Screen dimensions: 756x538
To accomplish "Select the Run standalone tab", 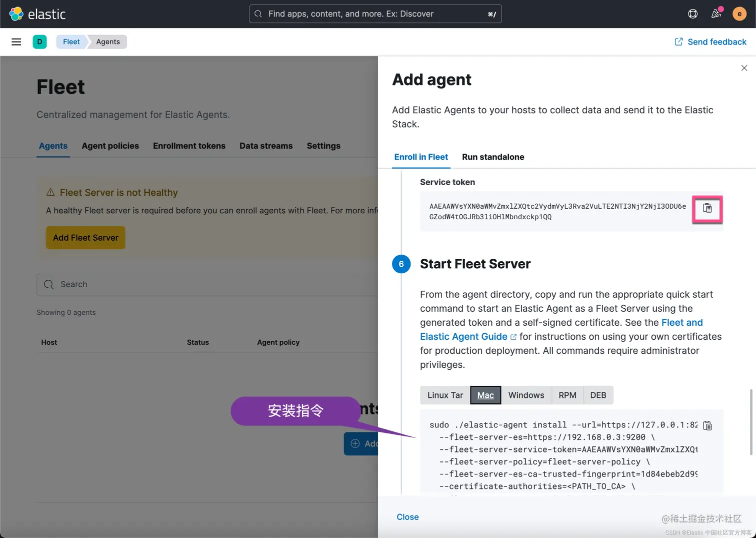I will coord(493,157).
